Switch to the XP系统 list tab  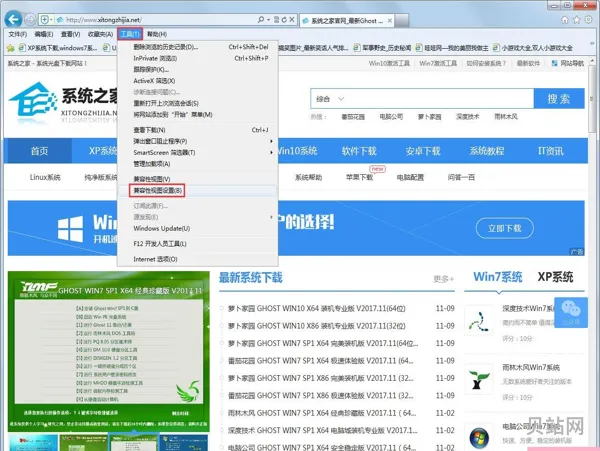pos(555,277)
